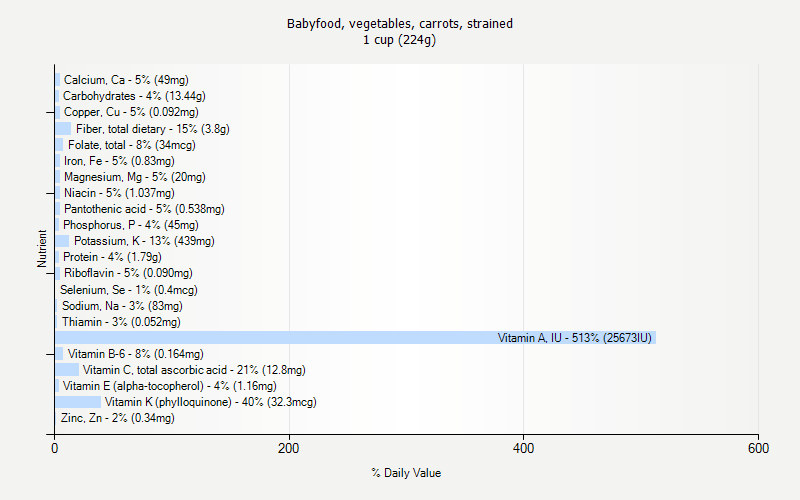800x500 pixels.
Task: Click the Vitamin A, IU - 513% label
Action: coord(574,338)
